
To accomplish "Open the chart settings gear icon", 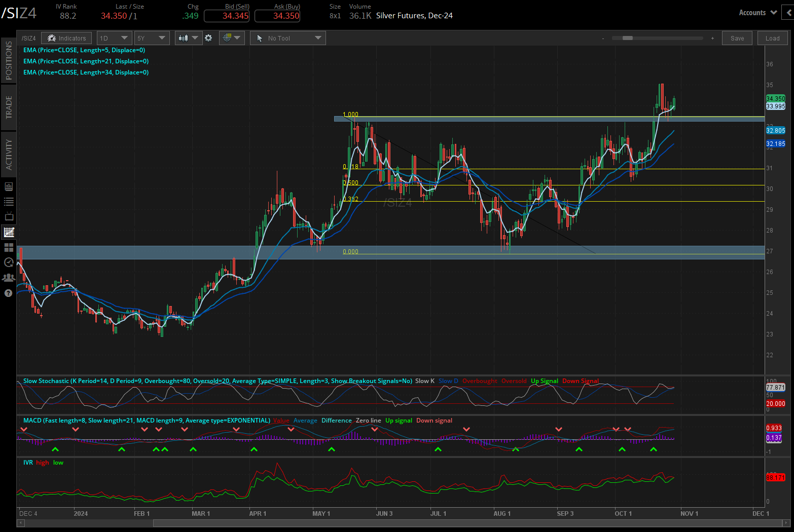I will tap(208, 38).
